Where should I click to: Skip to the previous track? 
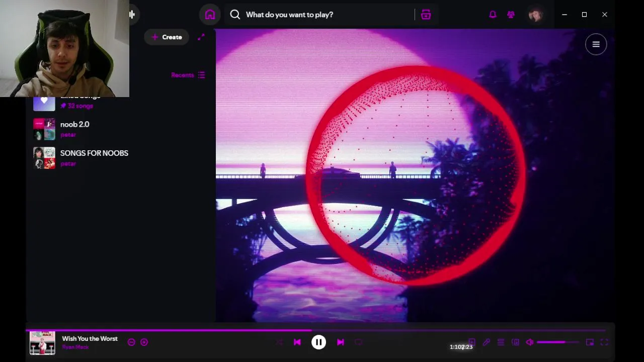297,342
